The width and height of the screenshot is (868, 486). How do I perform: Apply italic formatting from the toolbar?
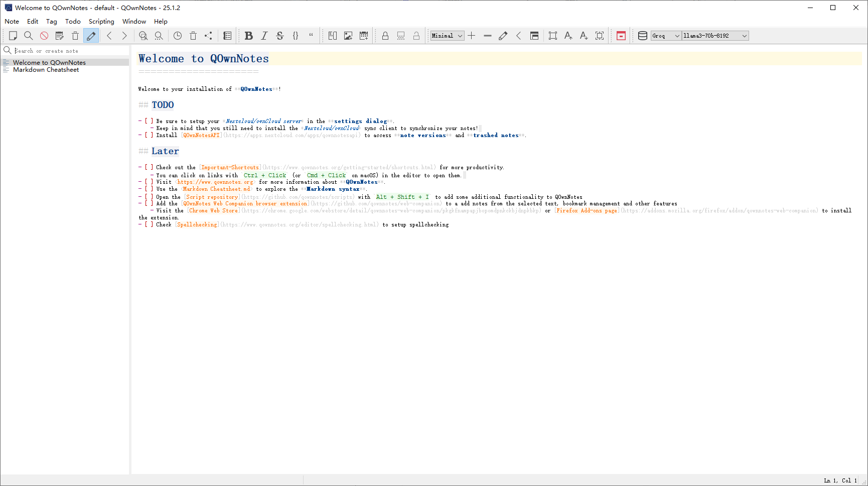point(264,36)
